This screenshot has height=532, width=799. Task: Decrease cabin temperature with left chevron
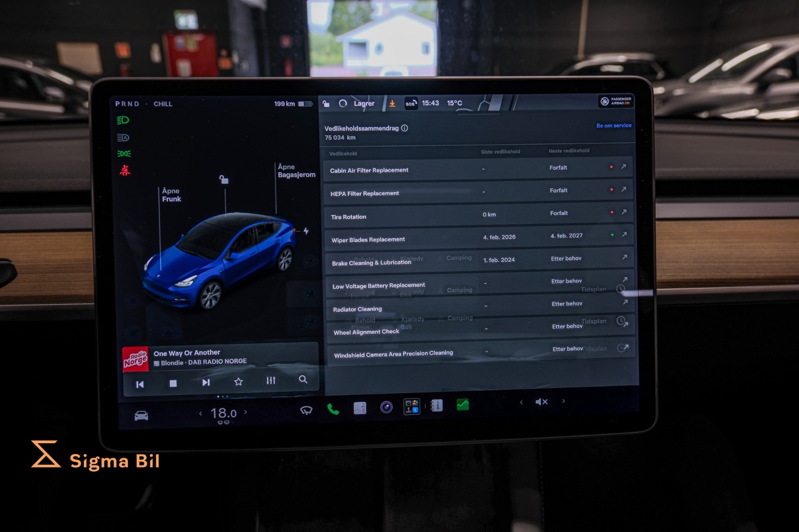coord(201,413)
